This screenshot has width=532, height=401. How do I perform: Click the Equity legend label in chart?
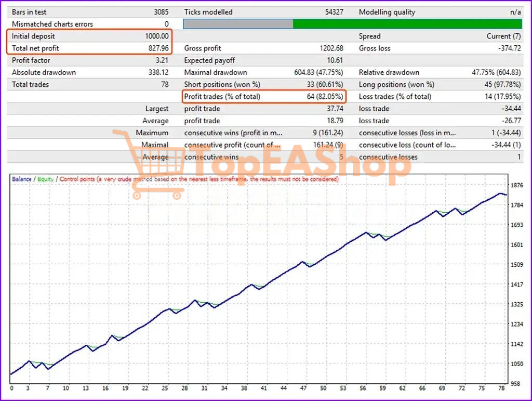(45, 179)
